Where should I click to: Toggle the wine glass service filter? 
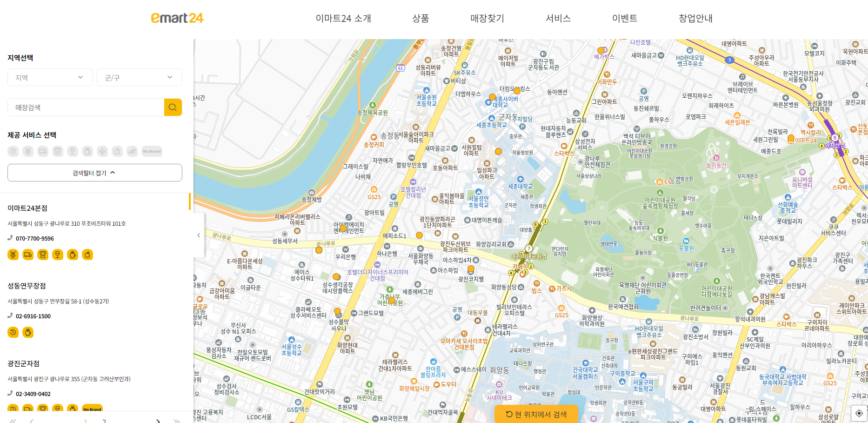[x=73, y=151]
